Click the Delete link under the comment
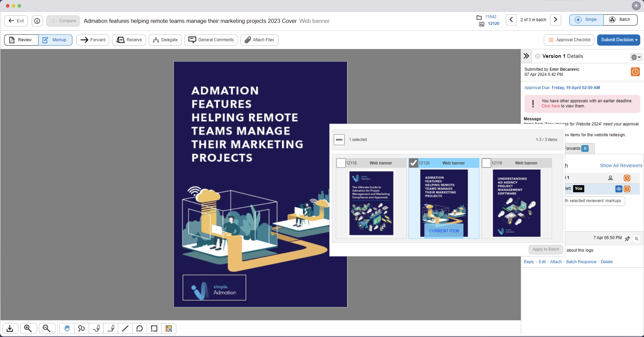644x337 pixels. pyautogui.click(x=606, y=262)
